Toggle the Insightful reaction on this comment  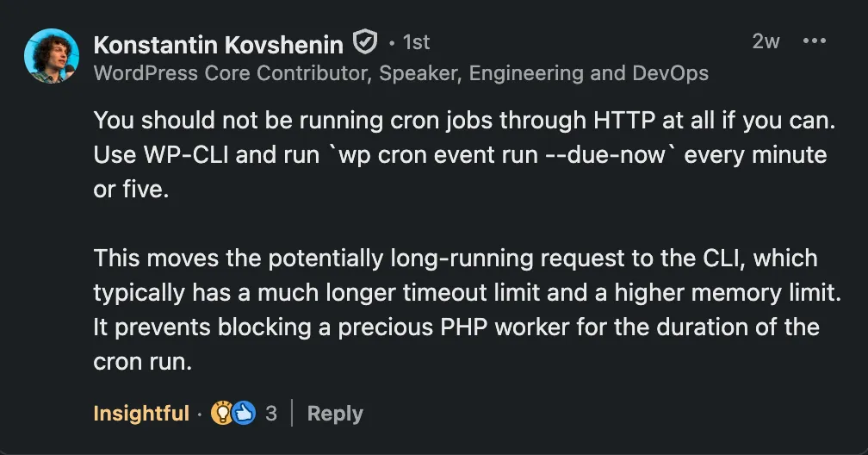[x=140, y=414]
